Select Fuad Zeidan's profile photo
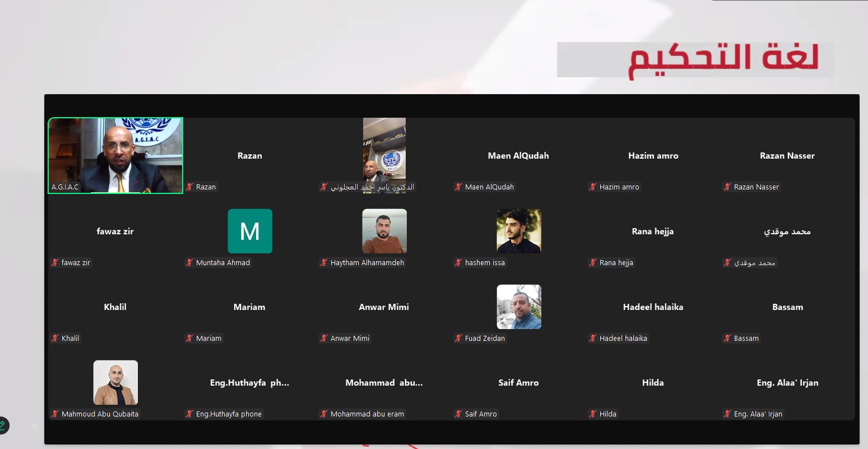868x449 pixels. pos(519,307)
